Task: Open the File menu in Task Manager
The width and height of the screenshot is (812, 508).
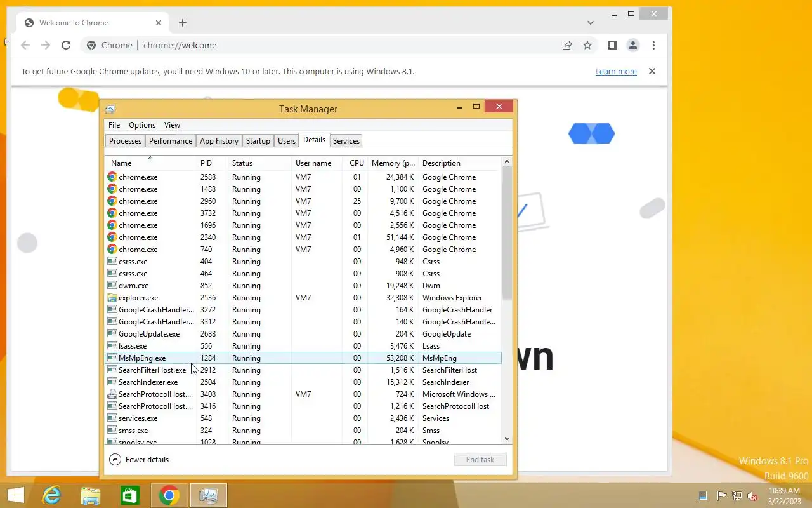Action: 114,125
